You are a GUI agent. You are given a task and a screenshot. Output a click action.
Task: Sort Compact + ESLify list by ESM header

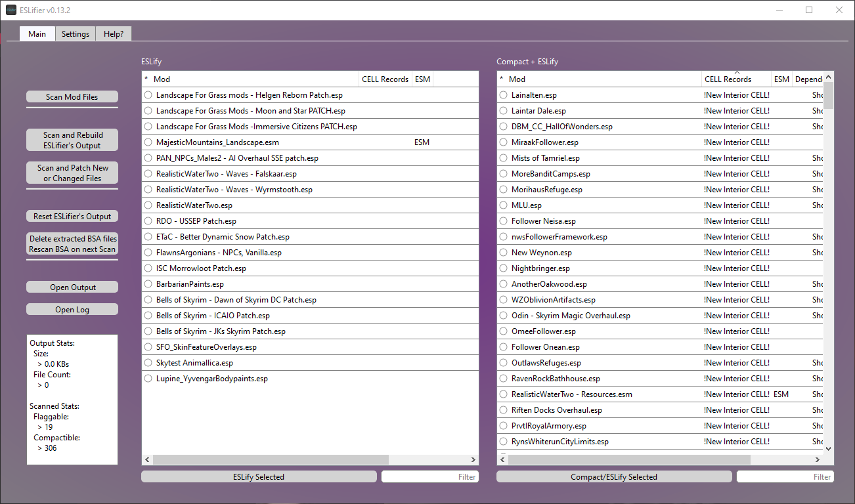[x=781, y=79]
